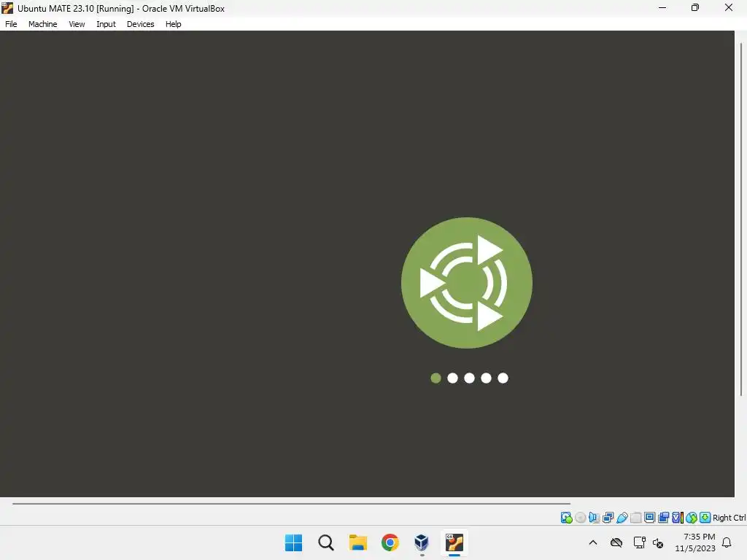Open the Help menu
Screen dimensions: 747x560
(x=174, y=24)
